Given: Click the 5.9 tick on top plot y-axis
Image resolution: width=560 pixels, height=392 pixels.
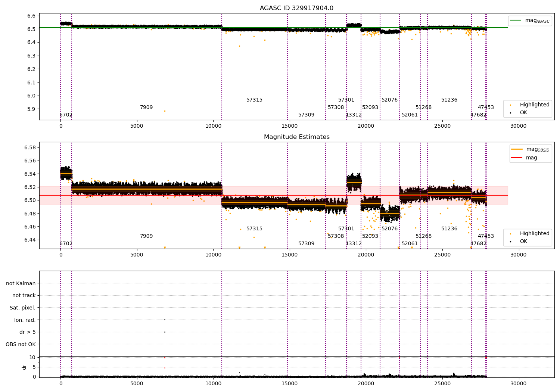Looking at the screenshot, I should (31, 109).
